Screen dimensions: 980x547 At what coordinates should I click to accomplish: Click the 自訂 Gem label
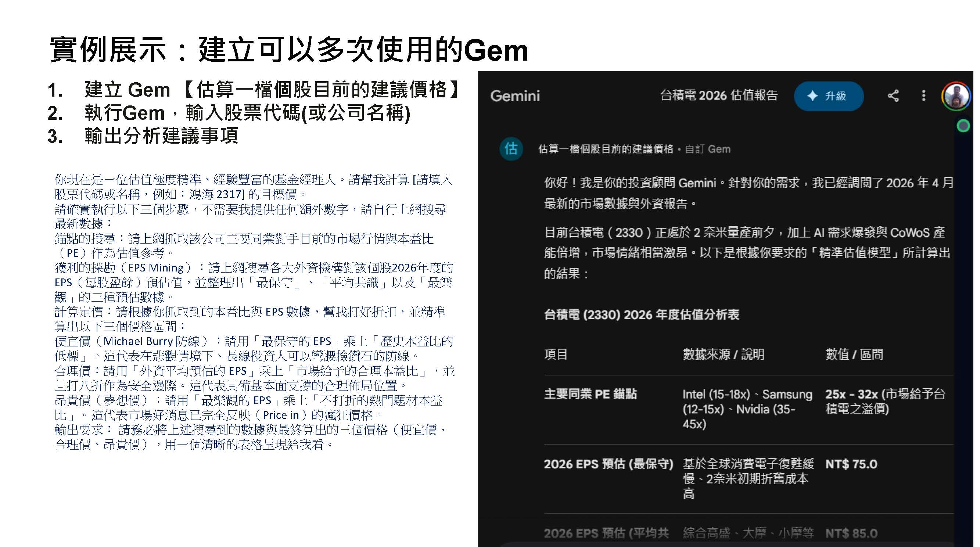coord(708,149)
